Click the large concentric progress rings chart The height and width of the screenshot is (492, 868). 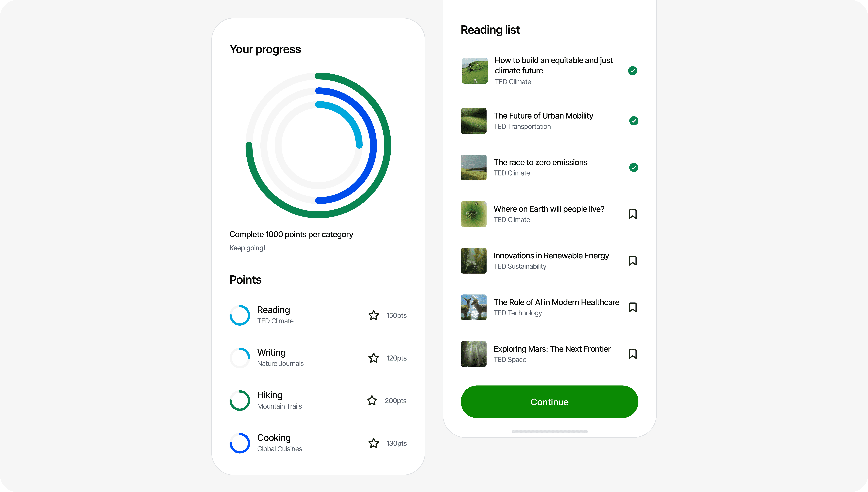[x=318, y=145]
